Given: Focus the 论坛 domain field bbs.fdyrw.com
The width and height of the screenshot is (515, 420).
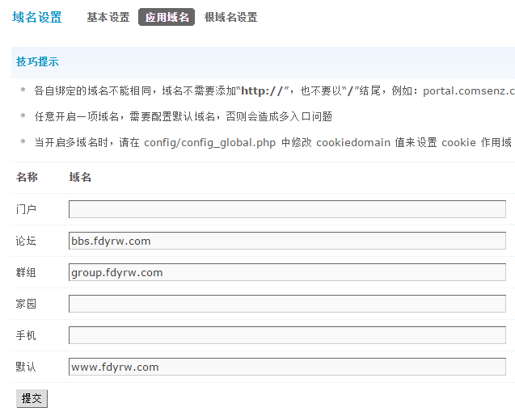Looking at the screenshot, I should [287, 241].
